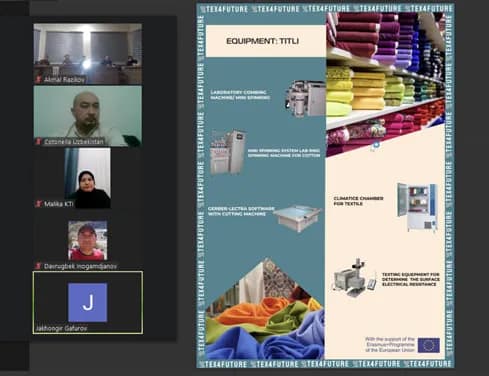Viewport: 489px width, 376px height.
Task: Select Cottonella Uzbekistan's video tile
Action: tap(88, 116)
